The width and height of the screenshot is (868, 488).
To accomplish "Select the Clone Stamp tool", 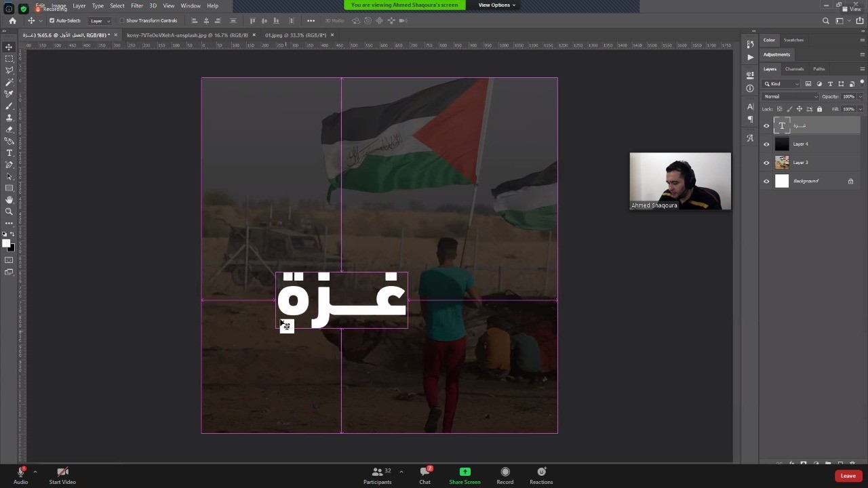I will pos(9,118).
